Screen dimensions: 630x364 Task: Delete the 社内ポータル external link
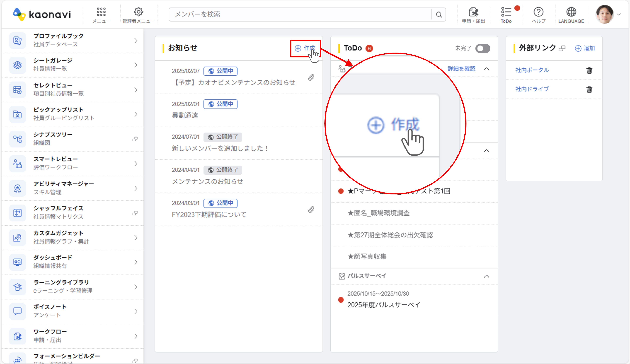[x=589, y=70]
